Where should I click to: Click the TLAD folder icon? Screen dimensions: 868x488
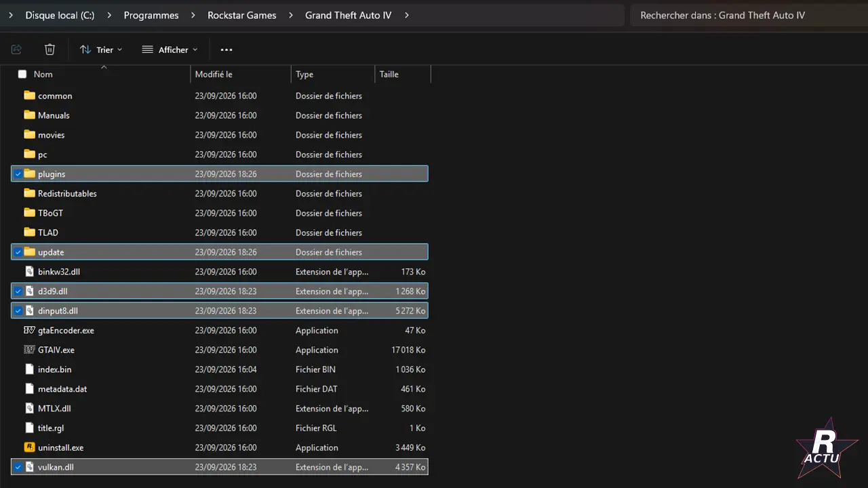pos(29,232)
